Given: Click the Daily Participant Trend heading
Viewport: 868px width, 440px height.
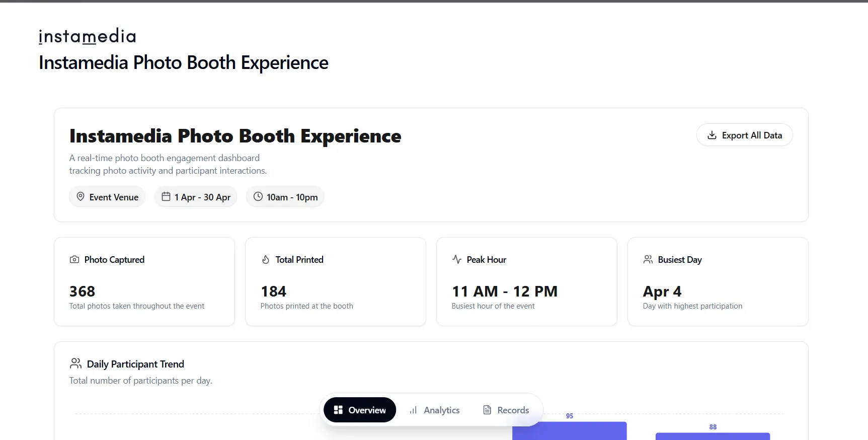Looking at the screenshot, I should click(135, 364).
